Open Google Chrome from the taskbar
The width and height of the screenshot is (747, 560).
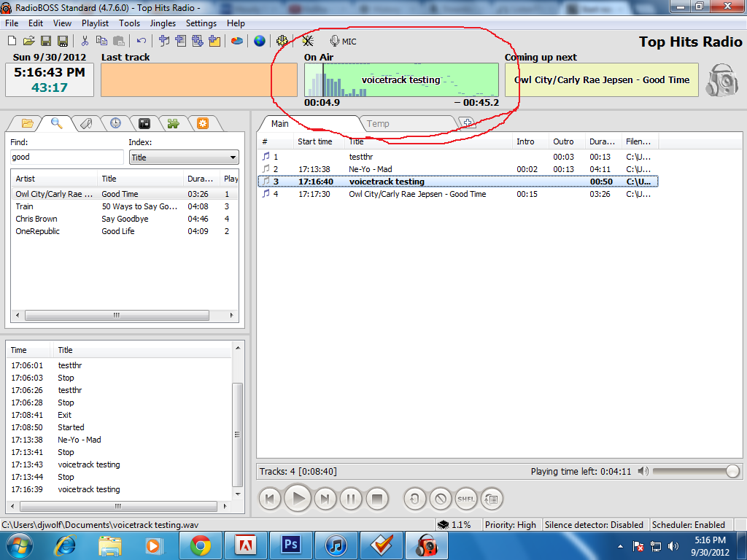(x=201, y=545)
